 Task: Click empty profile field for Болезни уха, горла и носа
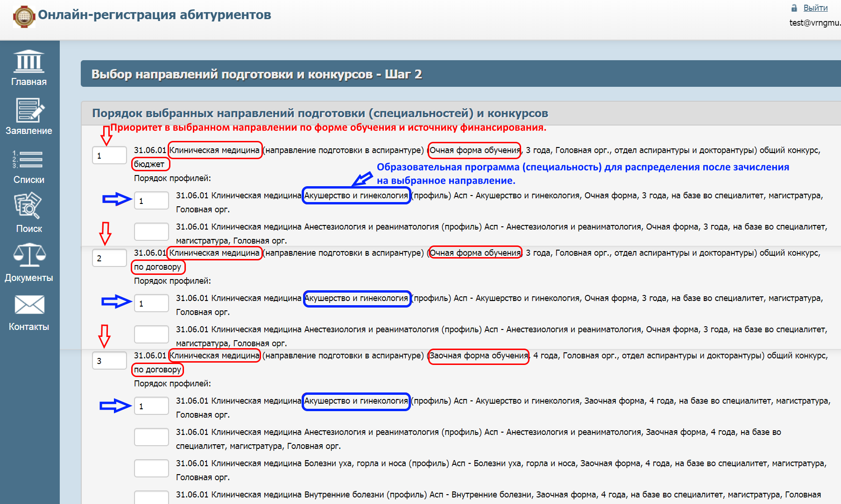(152, 469)
